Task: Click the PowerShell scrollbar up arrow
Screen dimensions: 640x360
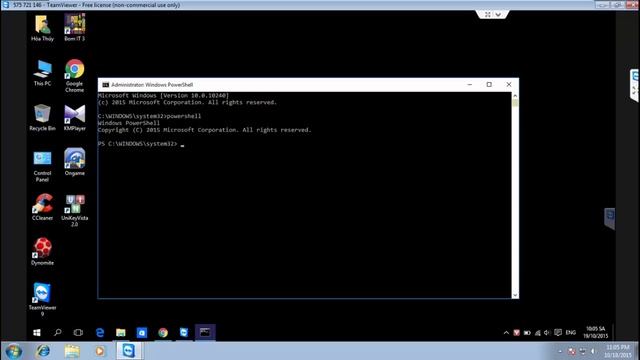Action: click(515, 96)
